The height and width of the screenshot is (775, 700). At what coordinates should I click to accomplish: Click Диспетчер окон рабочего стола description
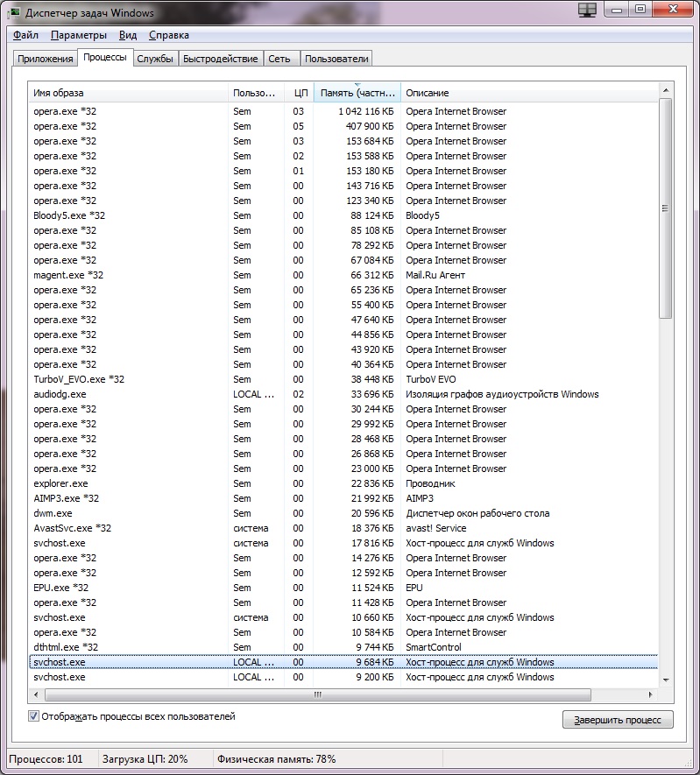477,513
